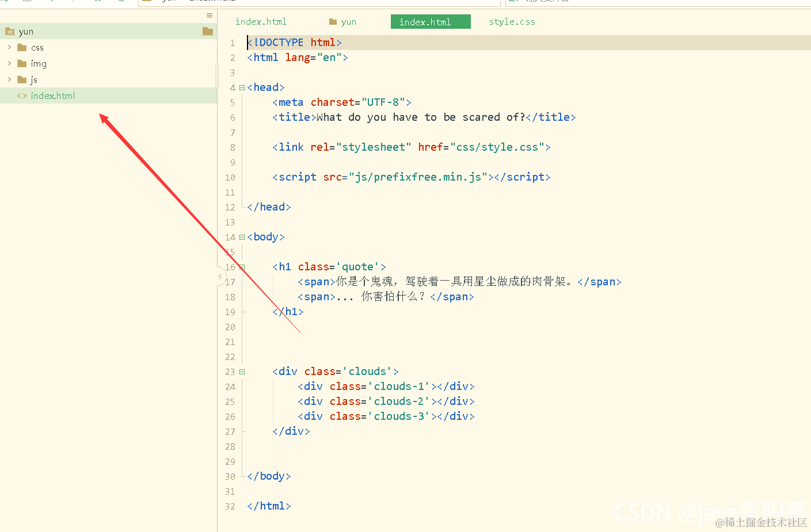Click closing </div> on line 27
The image size is (811, 532).
click(x=291, y=431)
